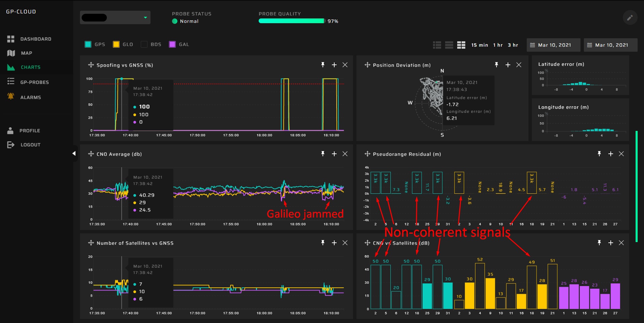Click the green vertical scrollbar

click(636, 186)
